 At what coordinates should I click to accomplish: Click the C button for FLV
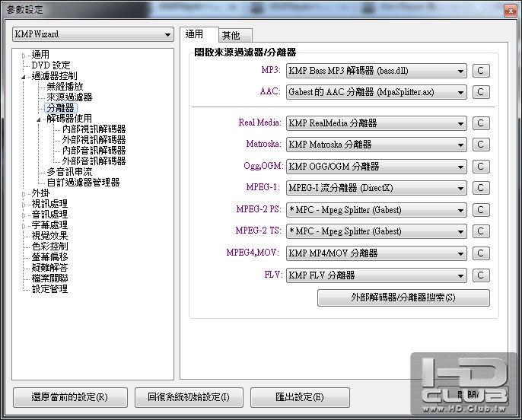tap(481, 275)
